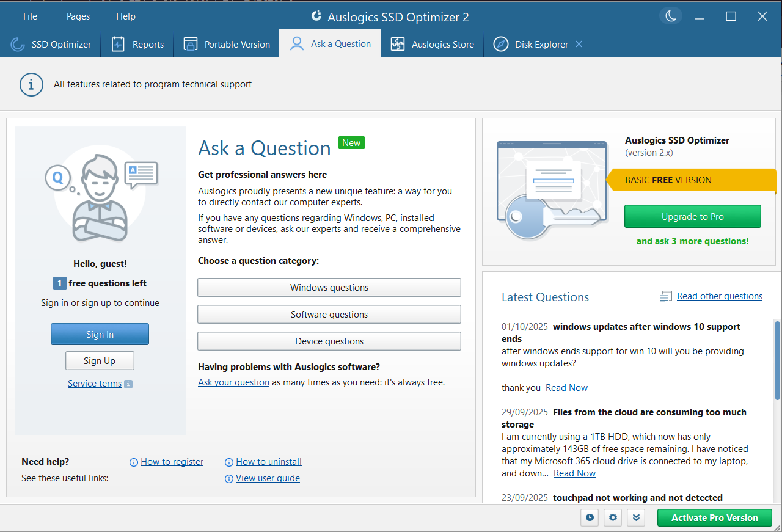The height and width of the screenshot is (532, 782).
Task: Click the Ask a Question person icon
Action: (296, 43)
